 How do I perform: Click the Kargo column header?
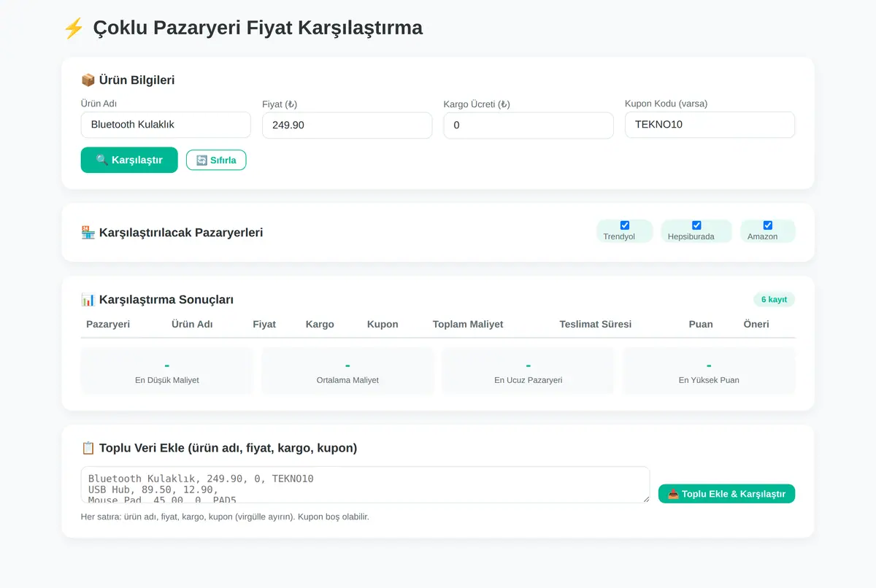pyautogui.click(x=320, y=324)
